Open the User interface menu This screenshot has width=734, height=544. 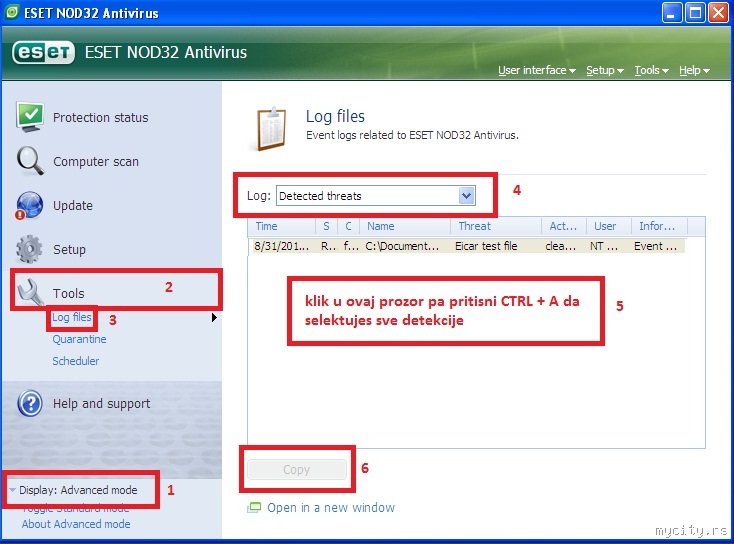536,70
